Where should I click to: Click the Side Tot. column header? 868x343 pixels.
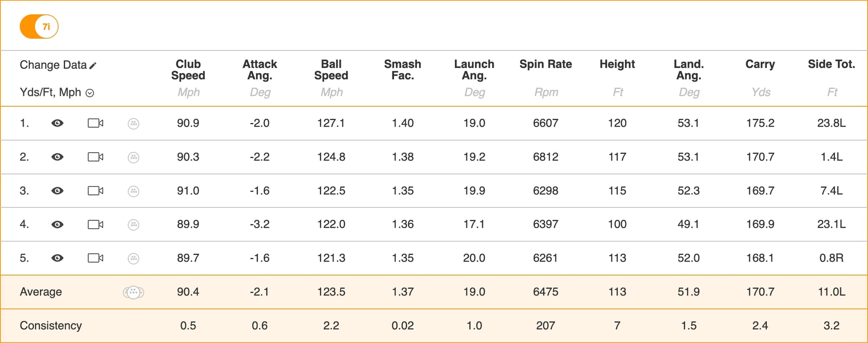pos(831,64)
